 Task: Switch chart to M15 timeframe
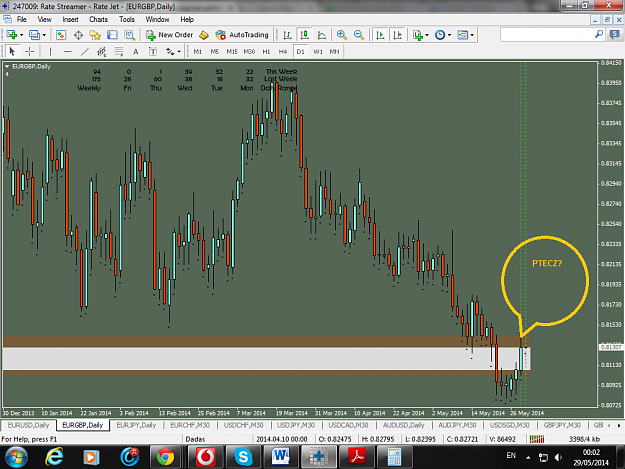click(232, 51)
